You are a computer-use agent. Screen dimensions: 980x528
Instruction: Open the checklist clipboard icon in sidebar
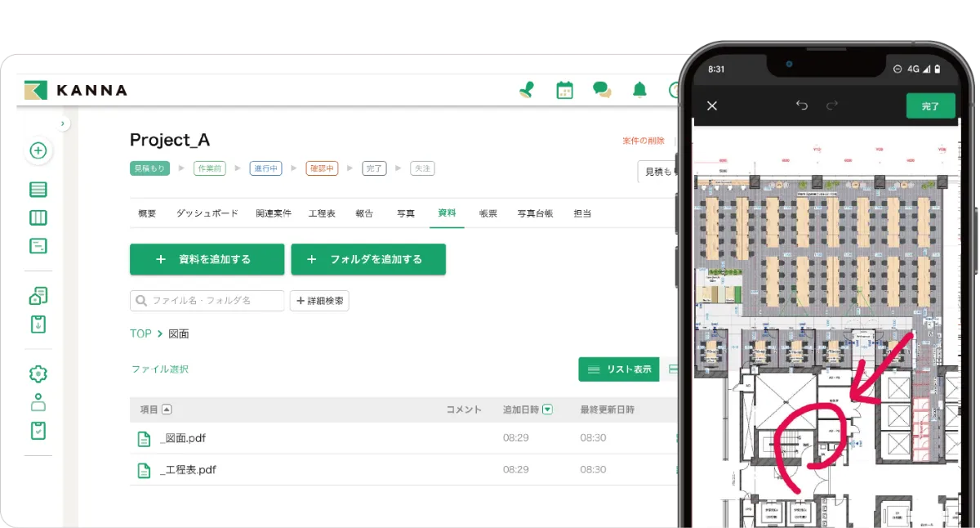(x=38, y=430)
